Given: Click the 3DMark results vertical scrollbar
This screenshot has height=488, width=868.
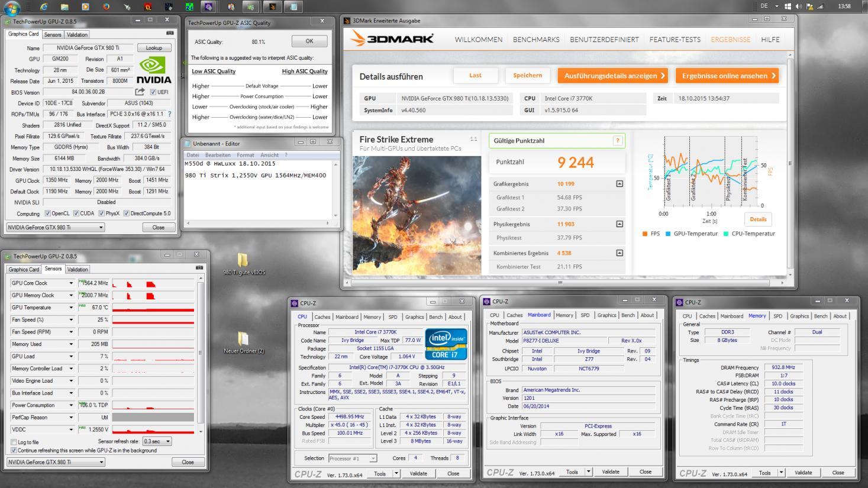Looking at the screenshot, I should (x=790, y=164).
